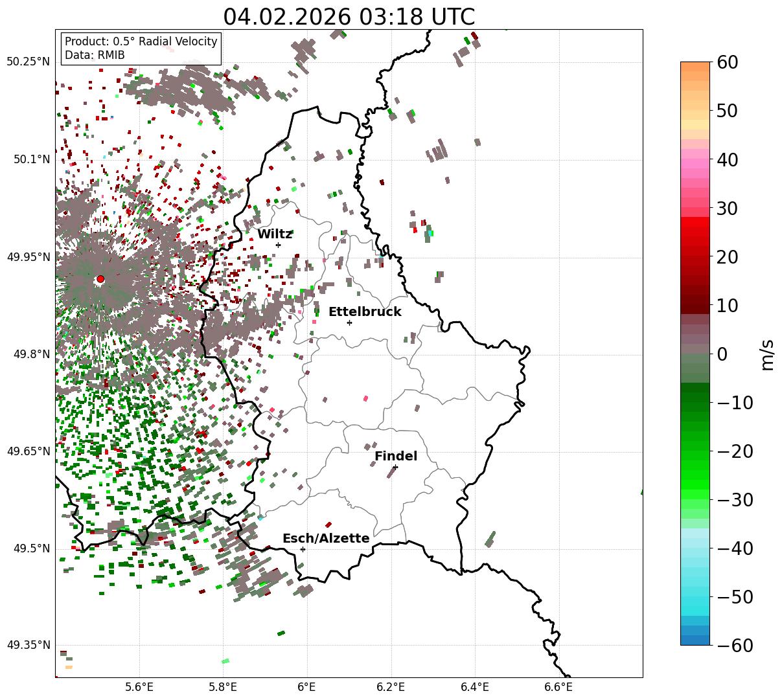Click the 5.8°E longitude tick label
This screenshot has width=782, height=700.
[x=223, y=686]
